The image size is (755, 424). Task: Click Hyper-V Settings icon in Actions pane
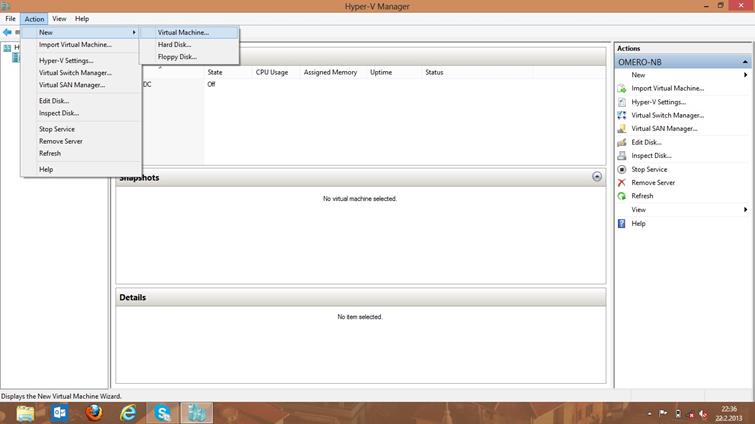622,102
